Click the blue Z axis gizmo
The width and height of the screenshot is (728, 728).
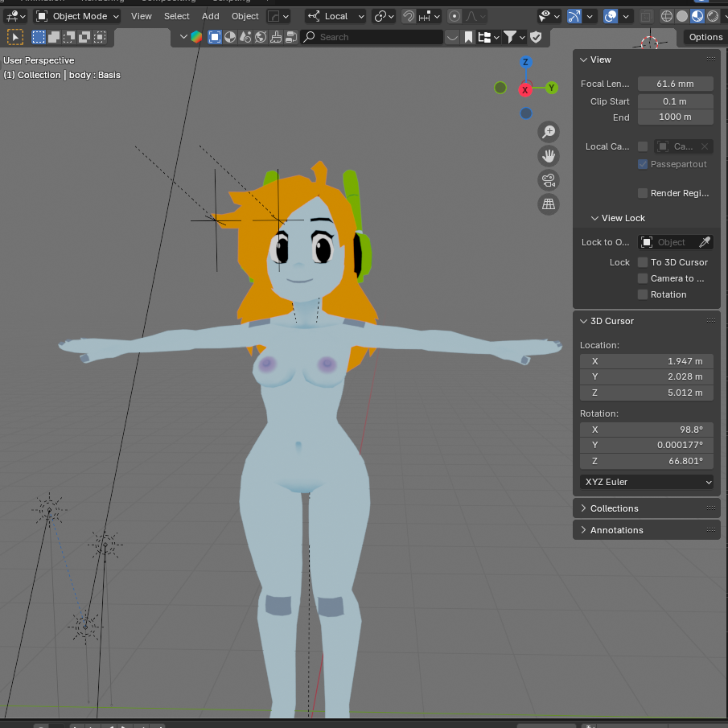point(525,63)
